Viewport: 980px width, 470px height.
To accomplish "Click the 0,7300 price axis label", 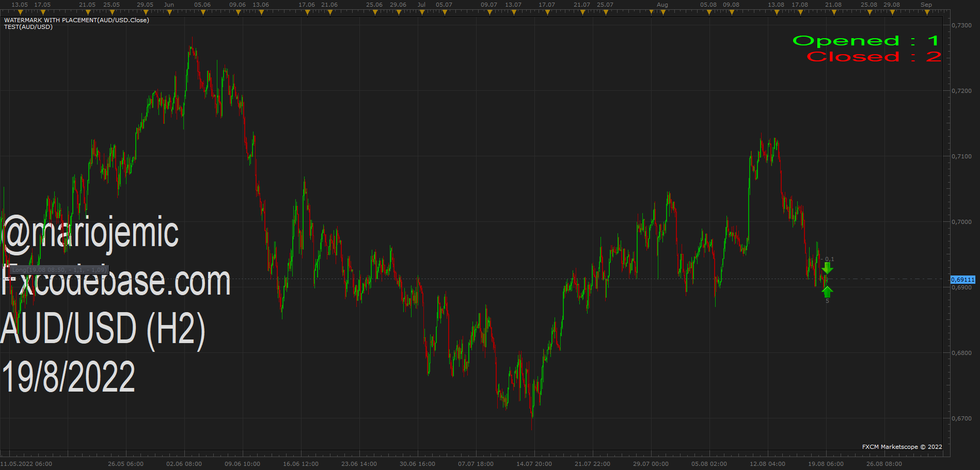I will [961, 25].
